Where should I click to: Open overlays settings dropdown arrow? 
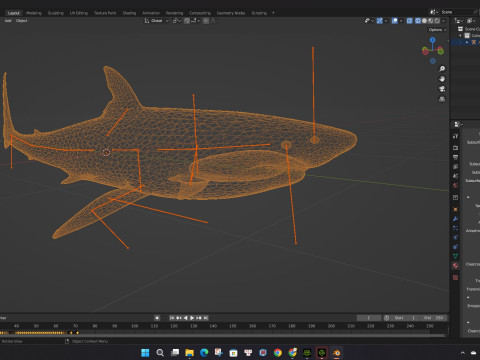tap(401, 21)
